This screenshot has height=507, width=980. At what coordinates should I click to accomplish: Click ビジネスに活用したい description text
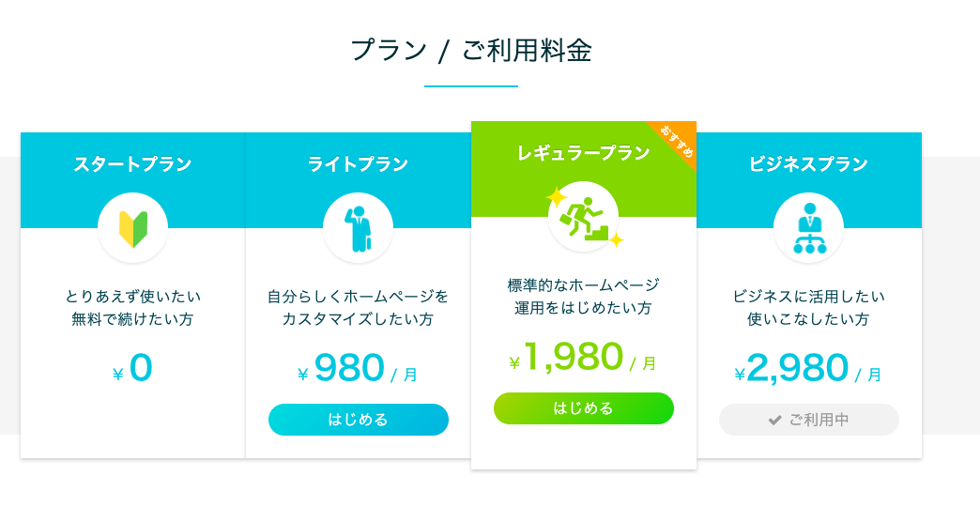[x=809, y=297]
